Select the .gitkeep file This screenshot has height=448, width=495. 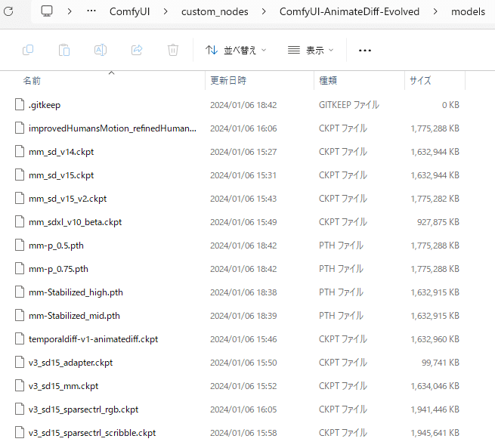pyautogui.click(x=44, y=105)
